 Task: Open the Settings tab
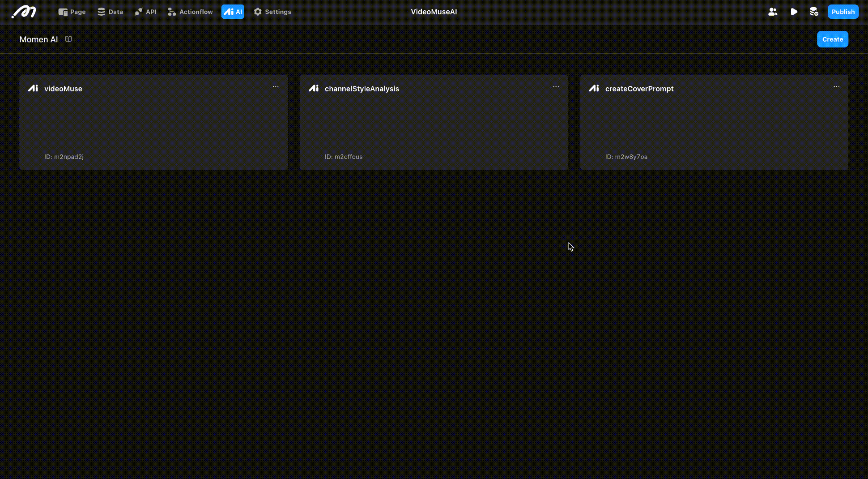point(272,12)
